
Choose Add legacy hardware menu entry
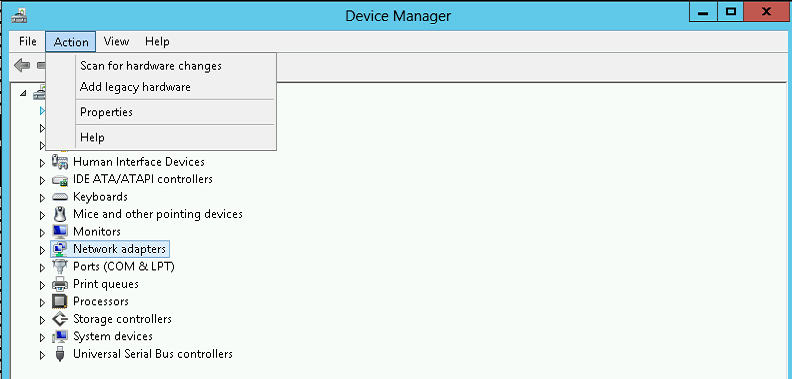135,87
